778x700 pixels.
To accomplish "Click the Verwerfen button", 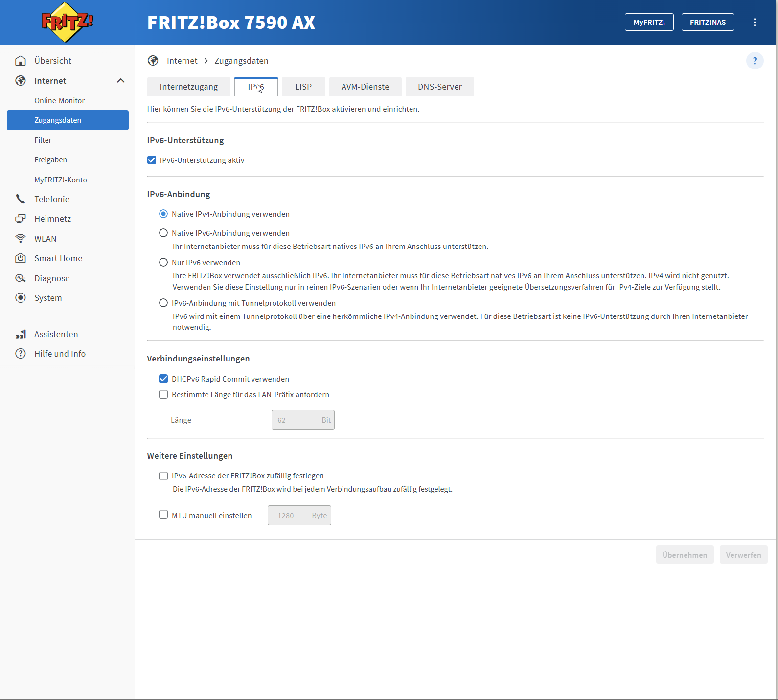I will pos(744,555).
